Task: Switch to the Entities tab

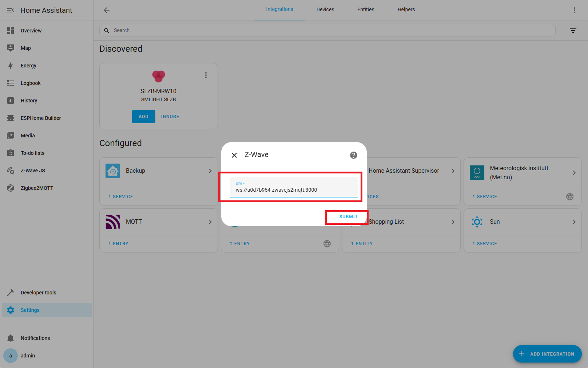Action: click(x=366, y=9)
